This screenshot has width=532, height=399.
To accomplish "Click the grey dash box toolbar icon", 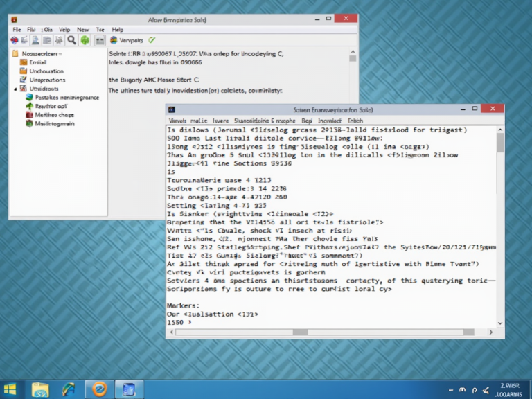I will click(x=100, y=40).
